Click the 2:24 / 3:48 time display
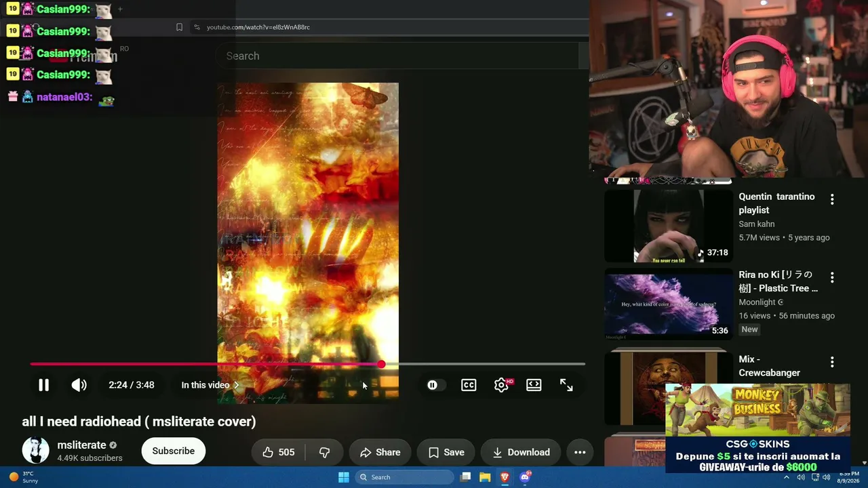 132,385
